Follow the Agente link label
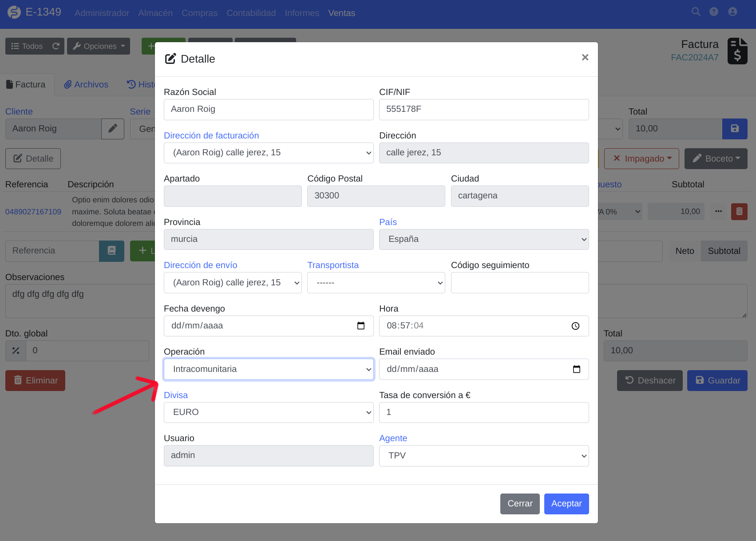This screenshot has height=541, width=756. pyautogui.click(x=393, y=438)
